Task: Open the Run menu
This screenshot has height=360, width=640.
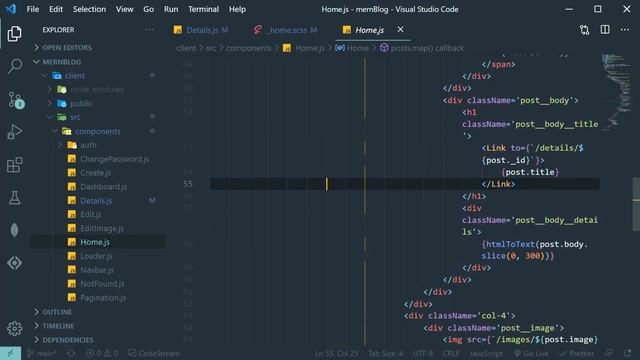Action: 171,9
